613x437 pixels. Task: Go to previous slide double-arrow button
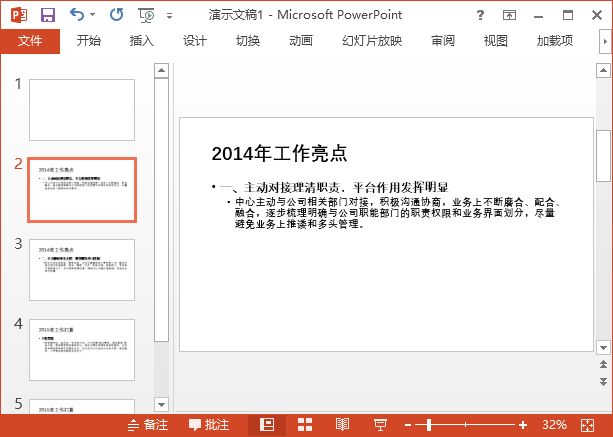coord(603,364)
